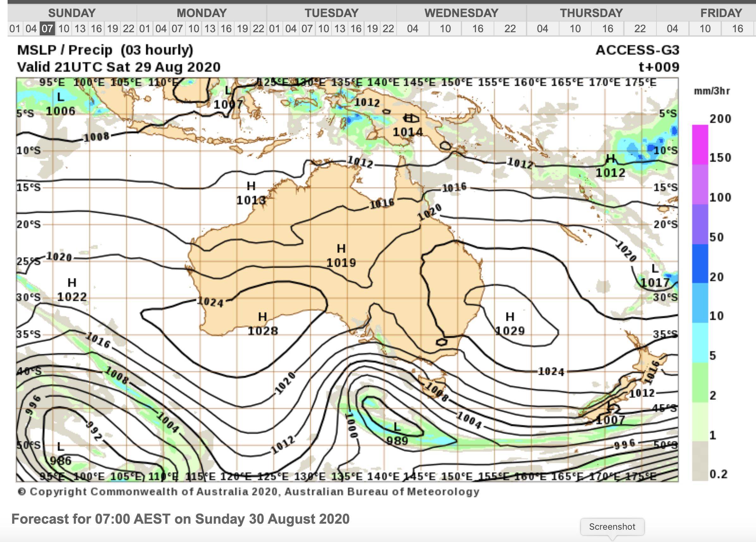Select Sunday 01 time slot
The image size is (756, 542).
click(15, 29)
